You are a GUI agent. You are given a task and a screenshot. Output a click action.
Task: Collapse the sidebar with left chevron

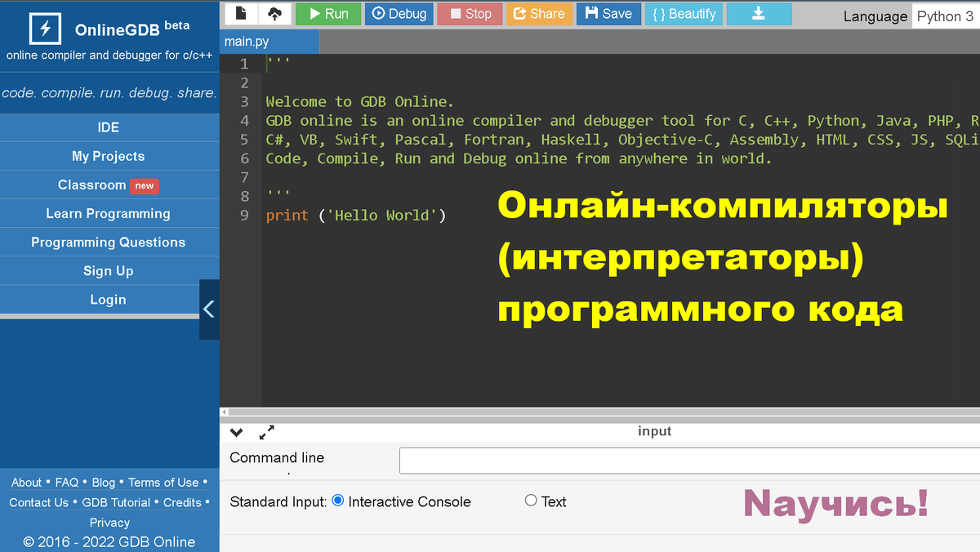pos(209,309)
